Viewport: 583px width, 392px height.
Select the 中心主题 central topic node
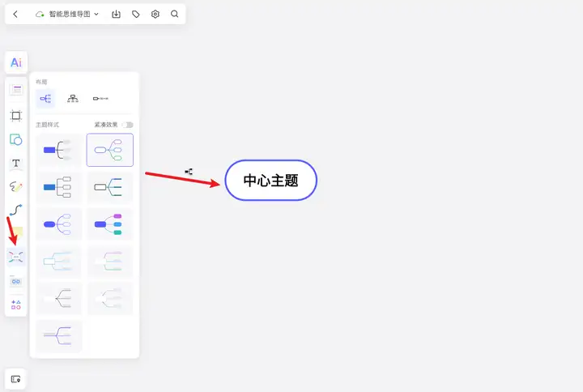[270, 181]
